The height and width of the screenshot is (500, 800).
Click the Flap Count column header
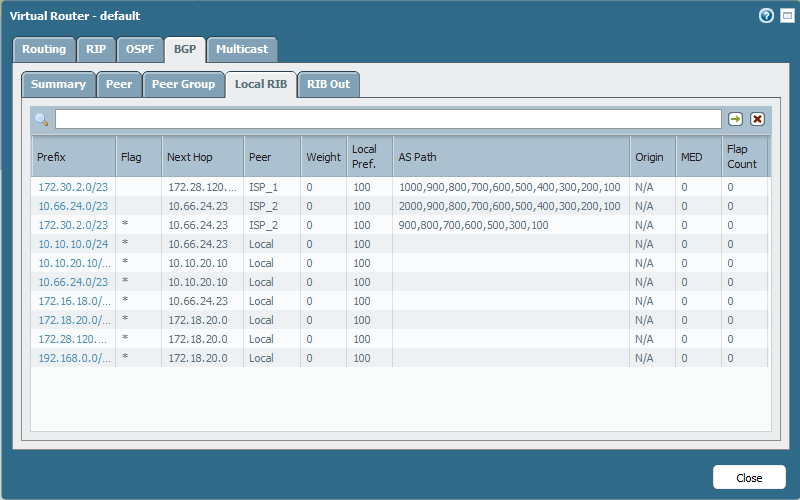tap(744, 157)
